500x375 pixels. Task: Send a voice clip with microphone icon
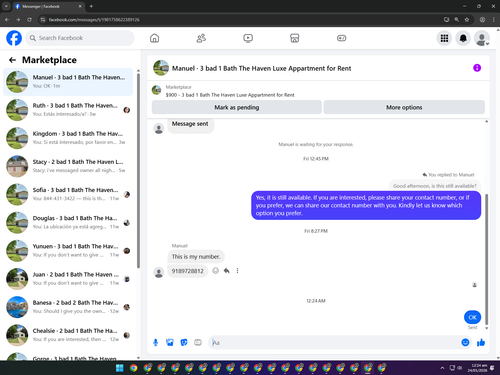tap(155, 342)
